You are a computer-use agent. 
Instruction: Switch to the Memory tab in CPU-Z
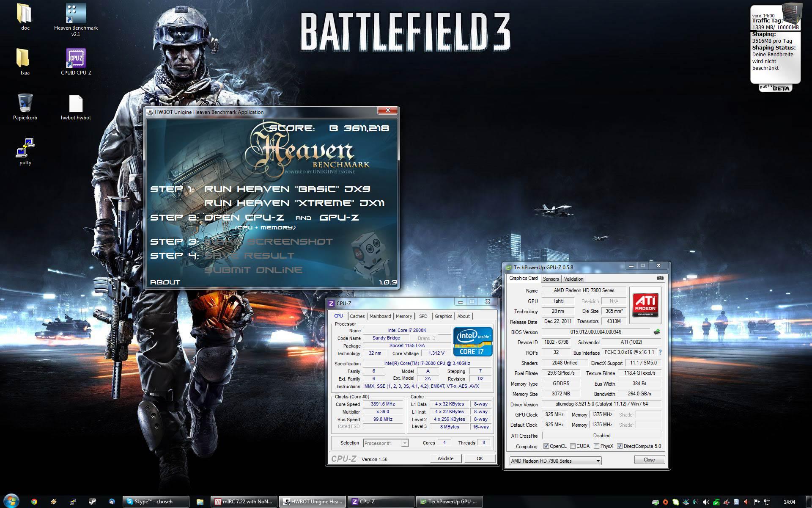403,316
